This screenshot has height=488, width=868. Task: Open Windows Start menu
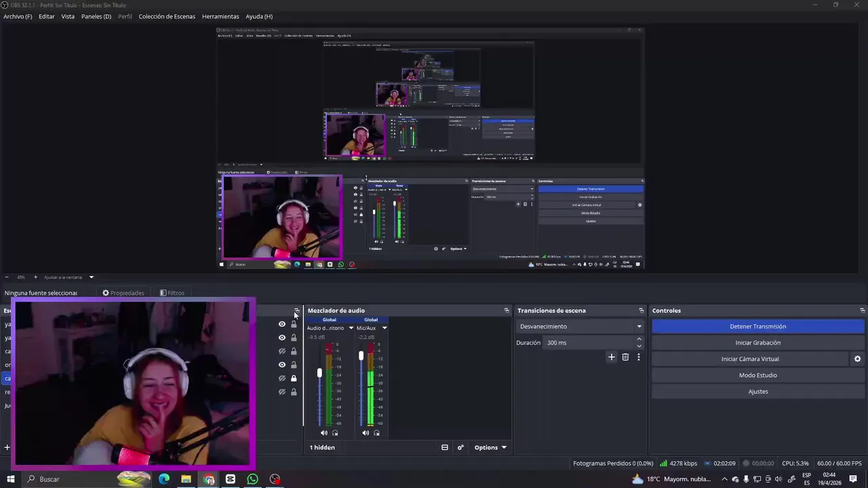[x=11, y=479]
